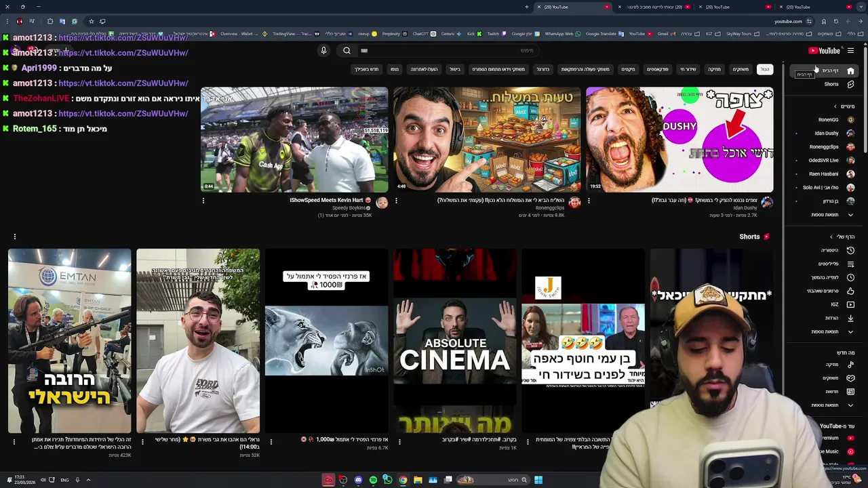Open 'הדף שלי' section chevron
This screenshot has width=868, height=488.
(x=831, y=237)
